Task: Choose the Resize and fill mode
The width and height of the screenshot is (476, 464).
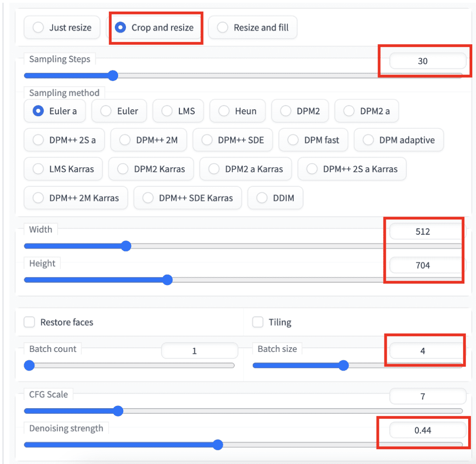Action: (252, 27)
